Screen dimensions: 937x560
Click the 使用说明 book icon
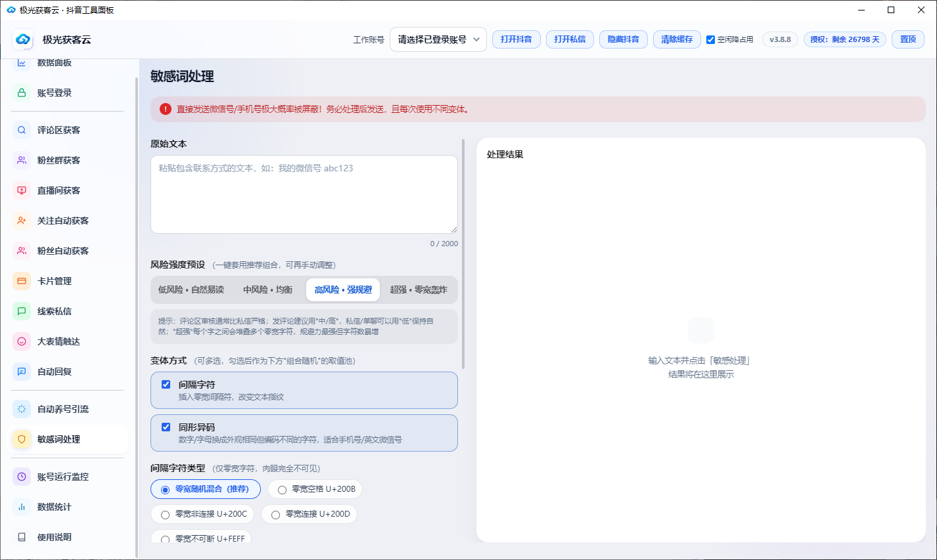coord(22,537)
